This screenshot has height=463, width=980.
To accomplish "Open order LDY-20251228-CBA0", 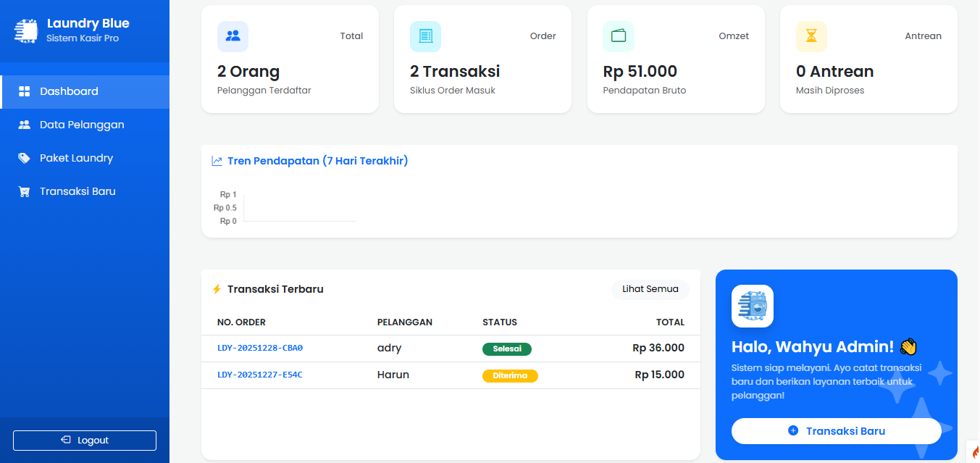I will point(260,348).
